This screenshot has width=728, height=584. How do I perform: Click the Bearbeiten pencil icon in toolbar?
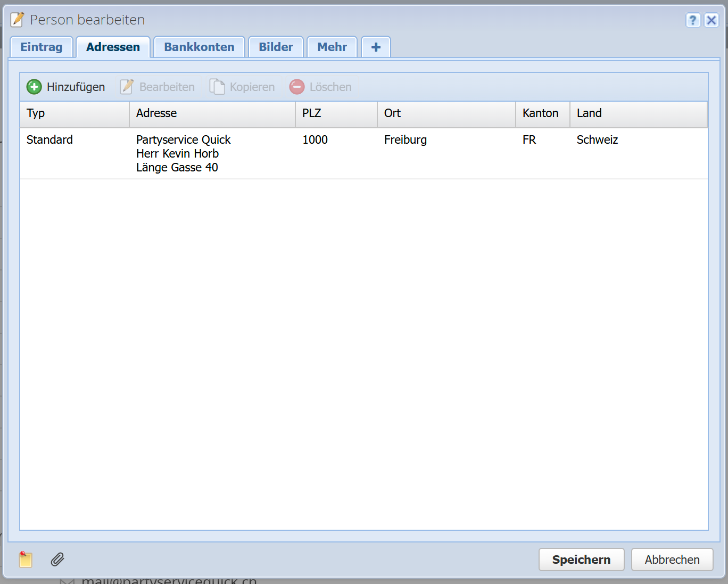coord(127,87)
